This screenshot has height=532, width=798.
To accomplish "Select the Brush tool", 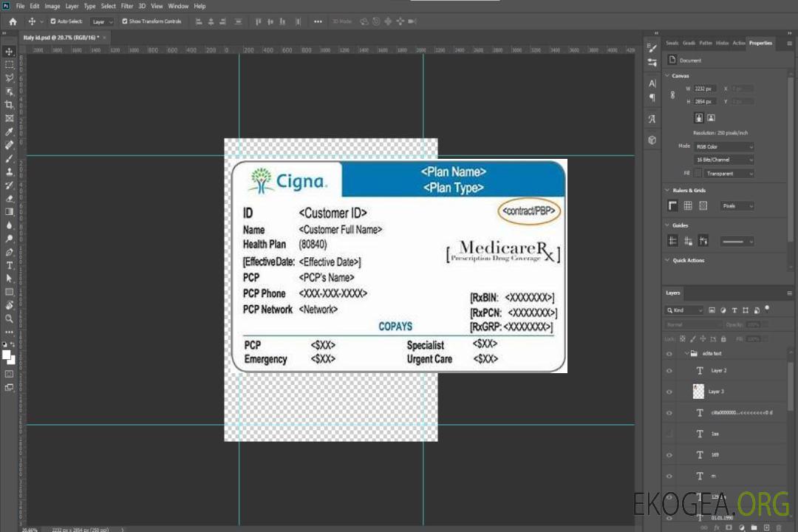I will point(9,158).
